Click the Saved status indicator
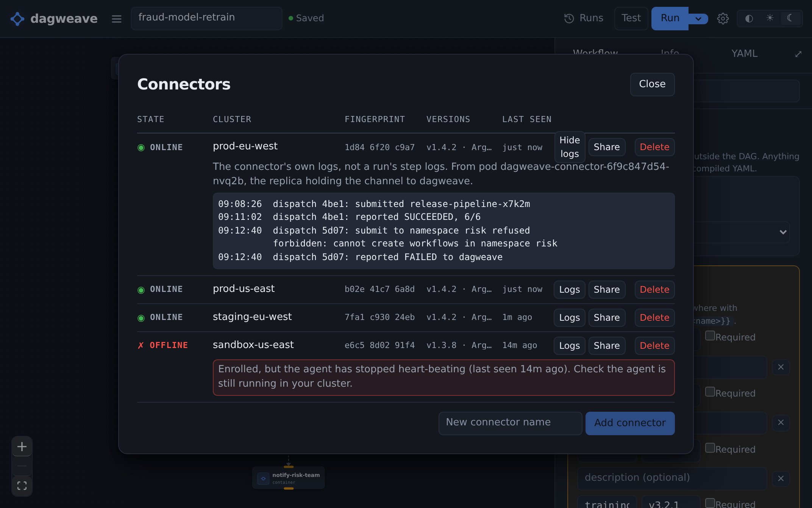 (x=306, y=18)
